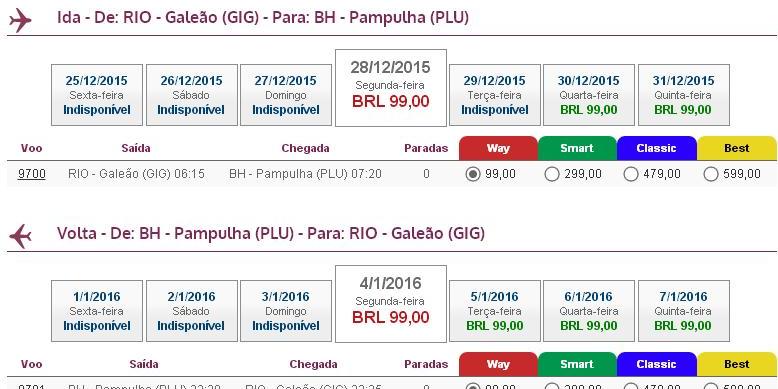This screenshot has width=778, height=389.
Task: Click the green Smart fare header of outbound table
Action: coord(577,148)
